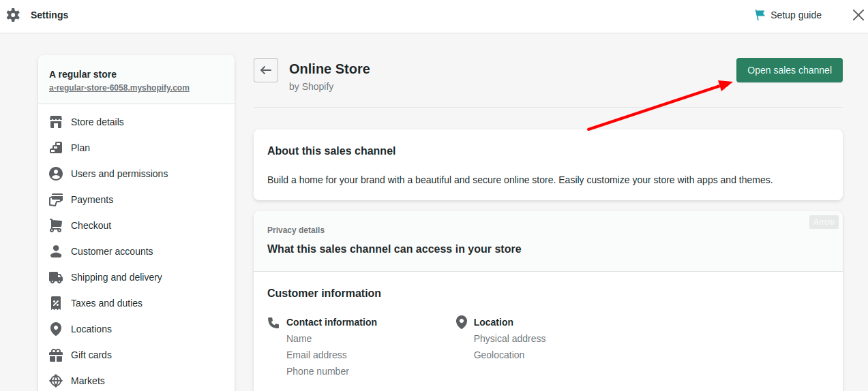868x391 pixels.
Task: Click the Customer information heading
Action: [x=324, y=293]
